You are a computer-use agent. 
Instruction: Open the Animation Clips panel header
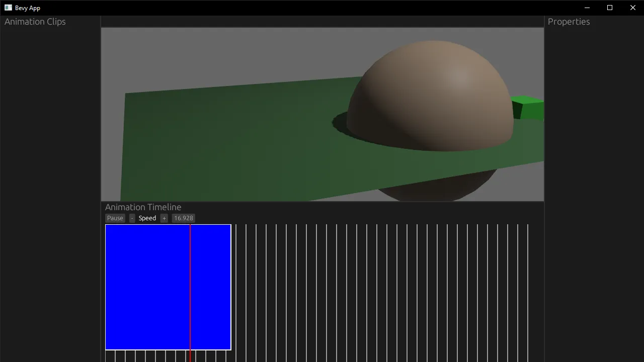pos(35,22)
